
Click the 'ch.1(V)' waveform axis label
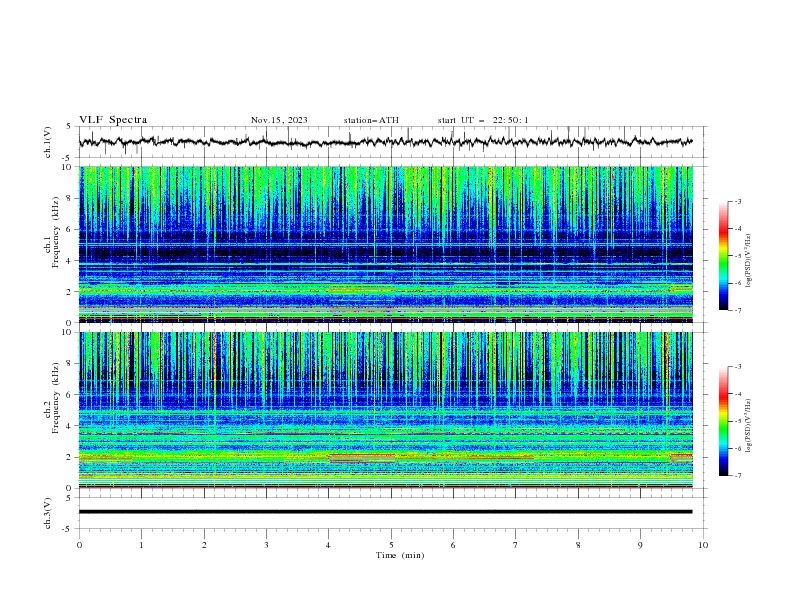click(x=48, y=142)
